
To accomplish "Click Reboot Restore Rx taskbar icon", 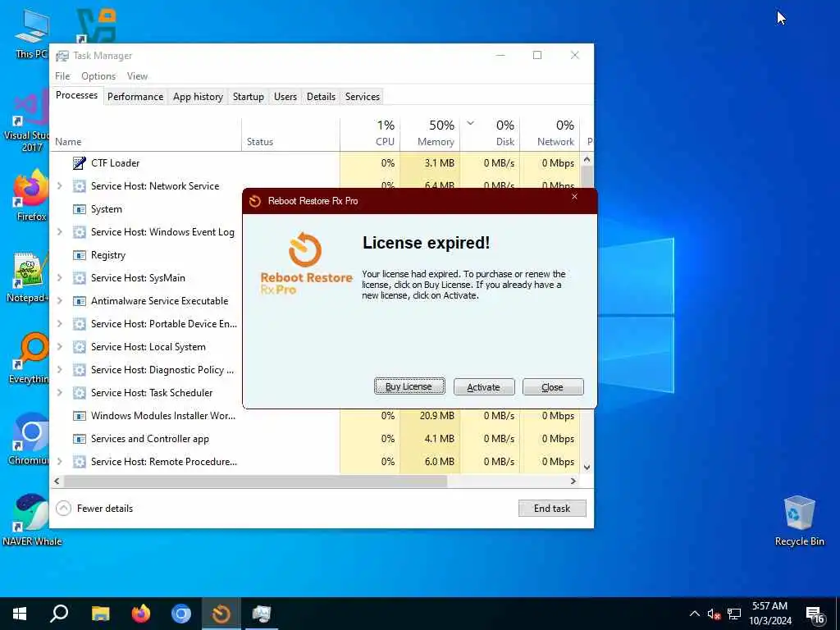I will (221, 614).
